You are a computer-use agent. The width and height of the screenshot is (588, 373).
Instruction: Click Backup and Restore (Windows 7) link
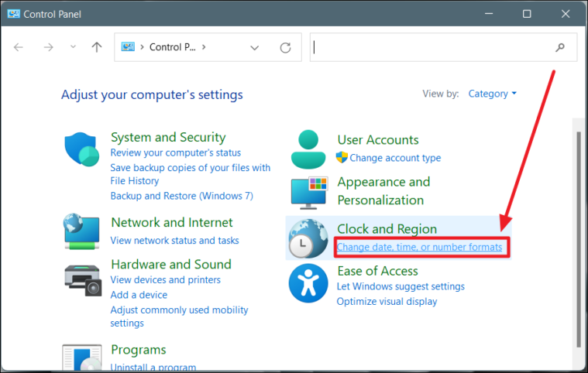(181, 196)
